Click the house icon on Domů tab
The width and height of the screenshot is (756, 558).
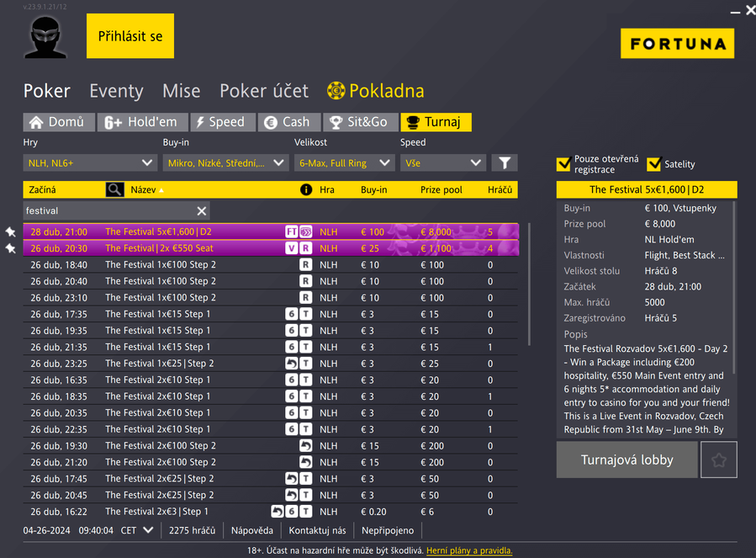pos(36,122)
